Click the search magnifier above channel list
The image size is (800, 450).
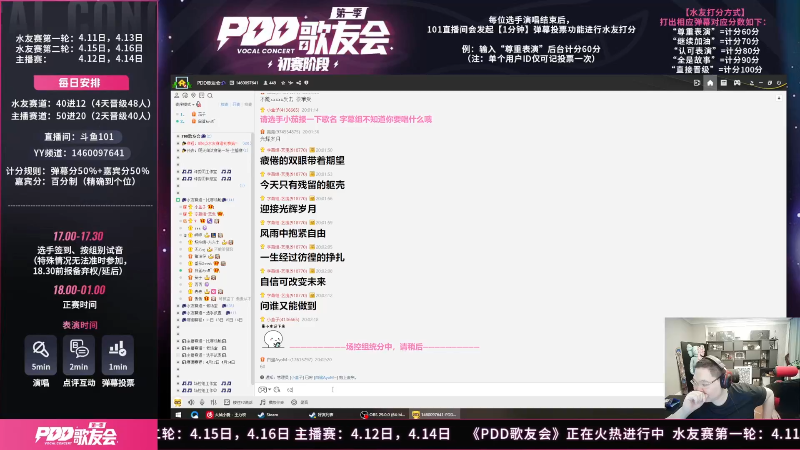point(210,95)
